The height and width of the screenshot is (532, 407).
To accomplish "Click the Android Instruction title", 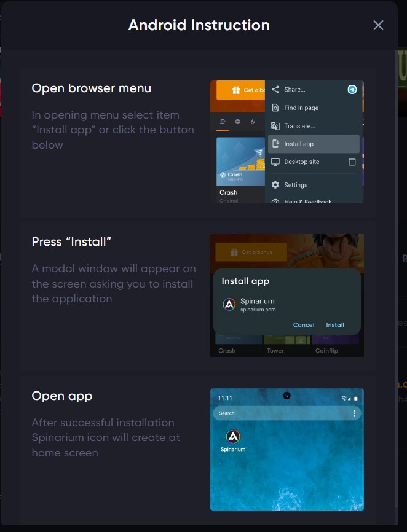I will pyautogui.click(x=199, y=25).
